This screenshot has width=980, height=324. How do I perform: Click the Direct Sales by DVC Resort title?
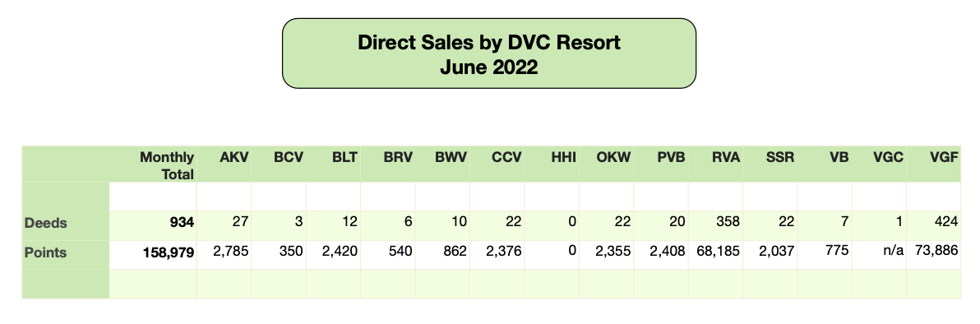pyautogui.click(x=488, y=43)
